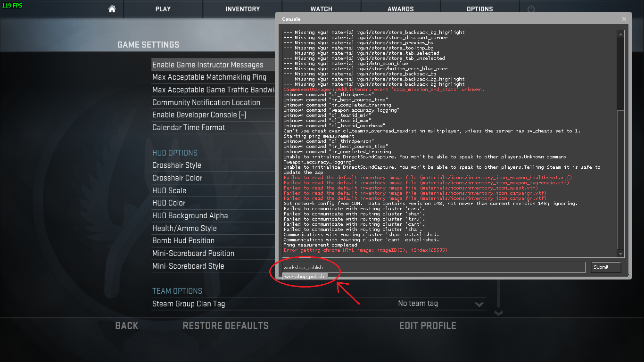
Task: Click the BACK button
Action: (x=127, y=326)
